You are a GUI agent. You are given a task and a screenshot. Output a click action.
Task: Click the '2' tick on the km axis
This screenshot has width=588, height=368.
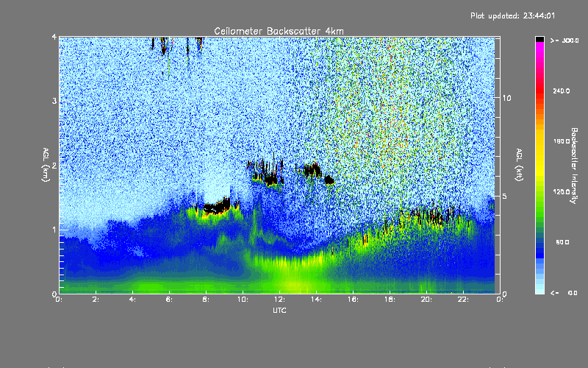coord(54,166)
